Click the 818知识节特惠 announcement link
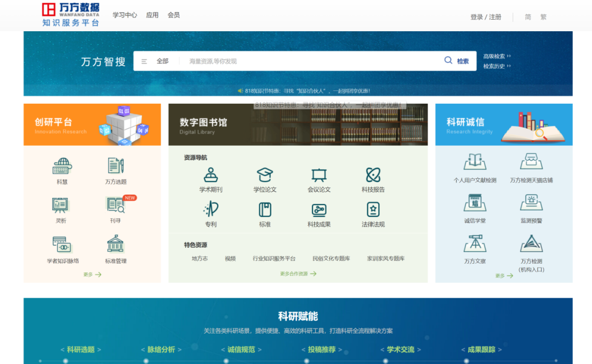Image resolution: width=592 pixels, height=364 pixels. coord(308,91)
